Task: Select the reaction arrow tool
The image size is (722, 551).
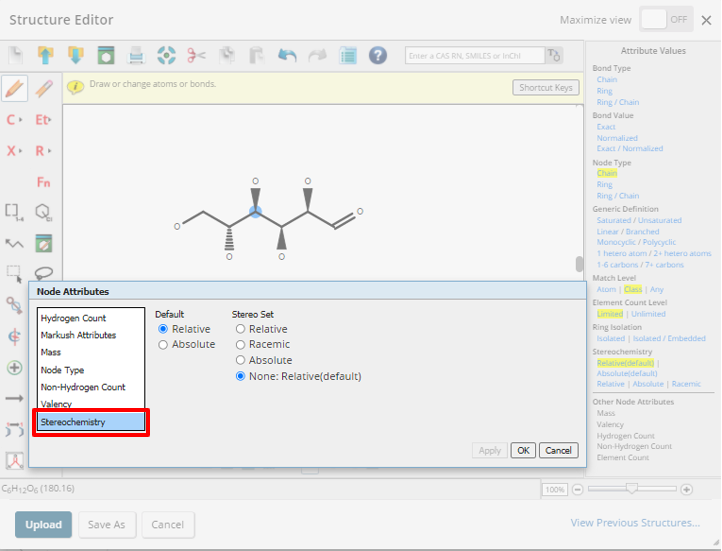Action: point(14,399)
